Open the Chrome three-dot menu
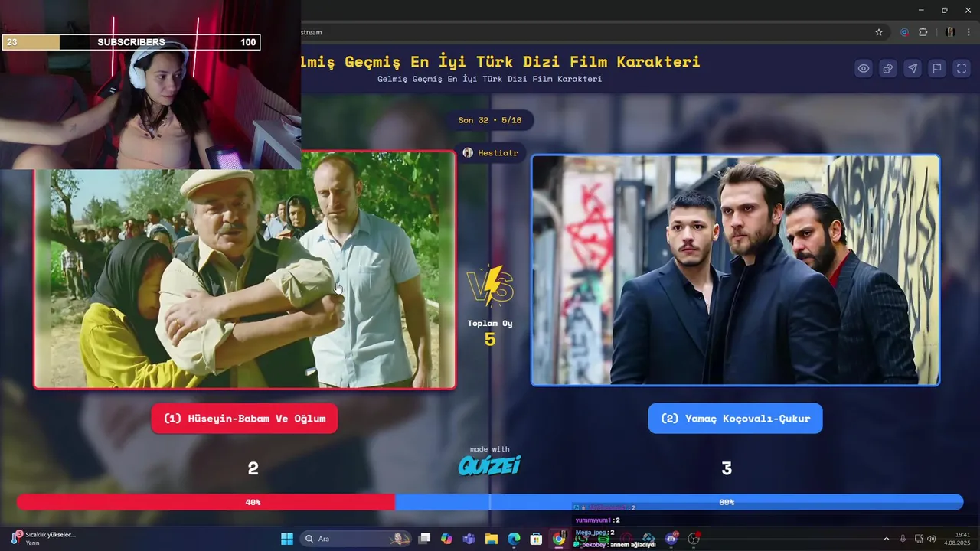Viewport: 980px width, 551px height. coord(969,32)
